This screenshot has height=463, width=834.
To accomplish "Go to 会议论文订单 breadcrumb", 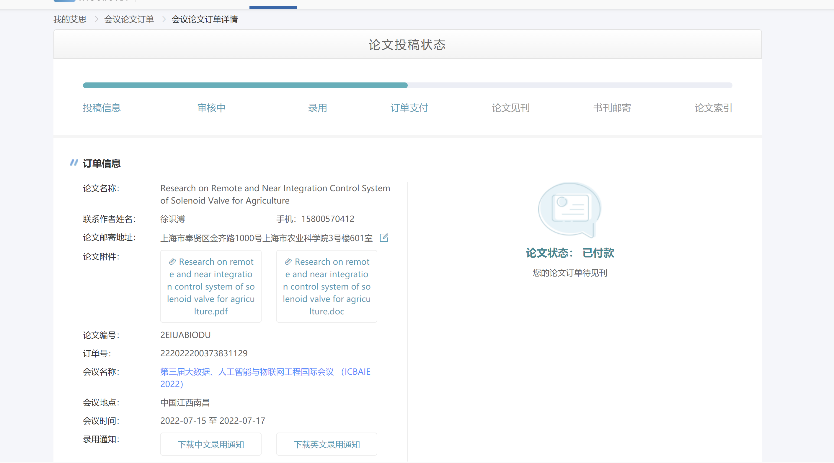I will click(x=129, y=19).
